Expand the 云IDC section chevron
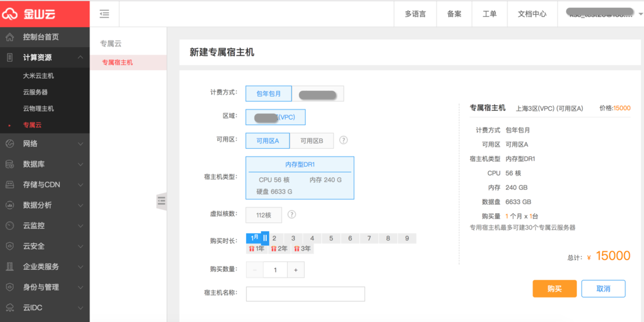 (x=80, y=308)
